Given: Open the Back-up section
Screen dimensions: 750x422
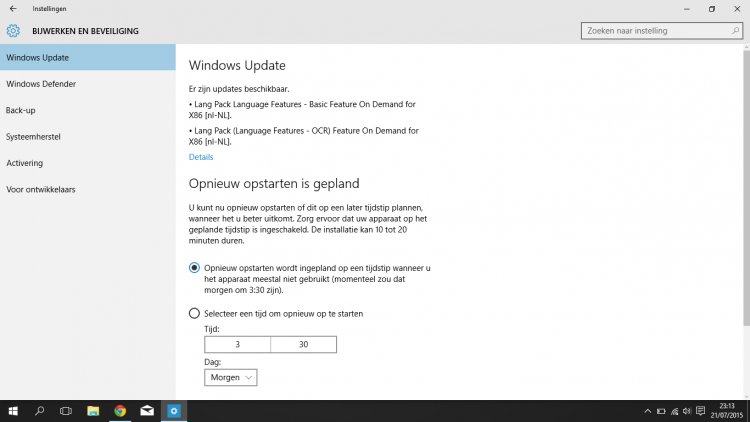Looking at the screenshot, I should (88, 110).
